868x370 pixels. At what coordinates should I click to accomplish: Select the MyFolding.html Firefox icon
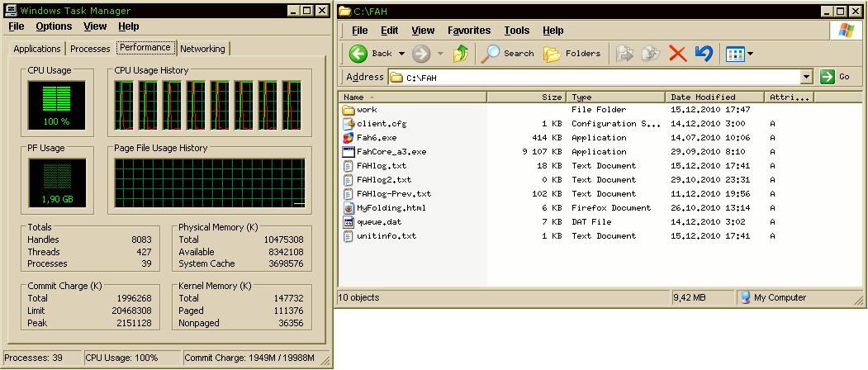coord(349,208)
